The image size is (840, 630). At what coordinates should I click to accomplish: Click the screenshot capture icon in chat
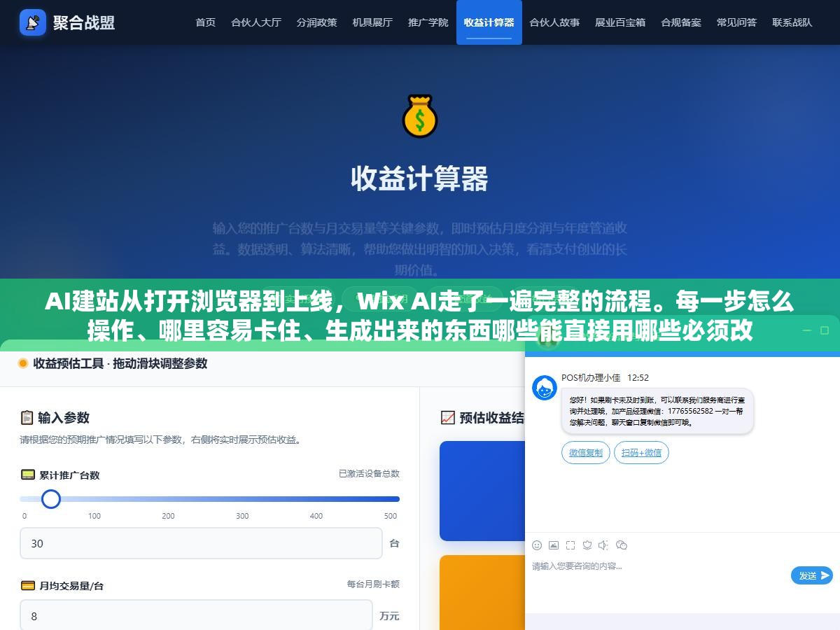point(570,545)
